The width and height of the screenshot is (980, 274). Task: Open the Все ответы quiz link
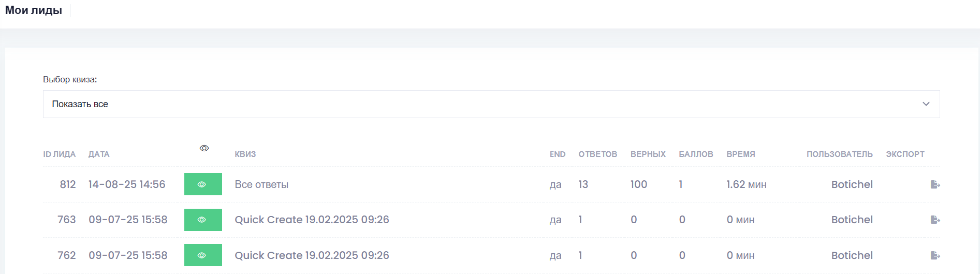tap(261, 184)
